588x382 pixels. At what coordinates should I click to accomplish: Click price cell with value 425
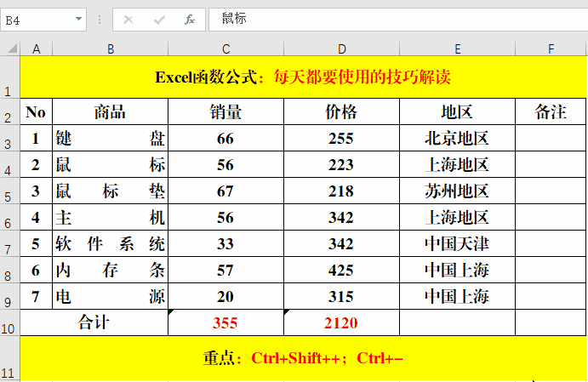click(341, 270)
